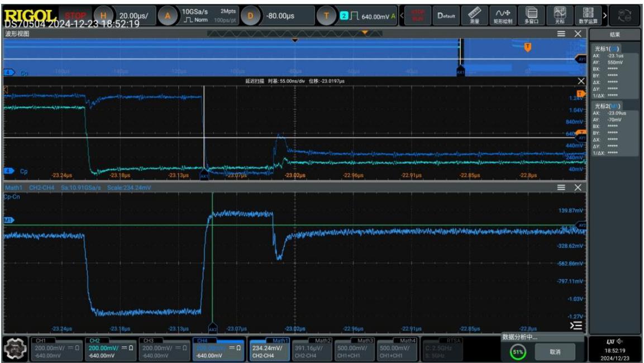644x363 pixels.
Task: Click the 取消 cancel button
Action: click(x=555, y=352)
